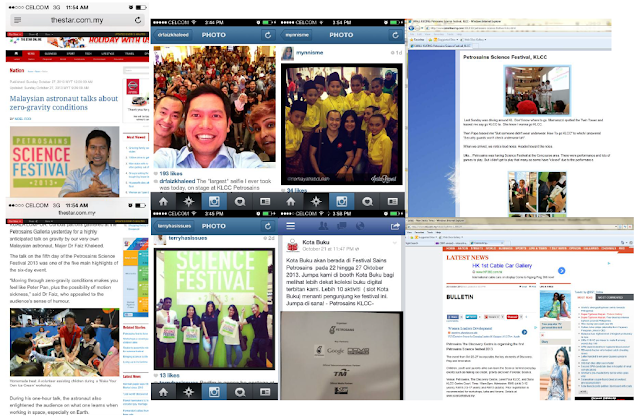Tap Home icon in terryhasissues Instagram tab bar

[x=163, y=392]
